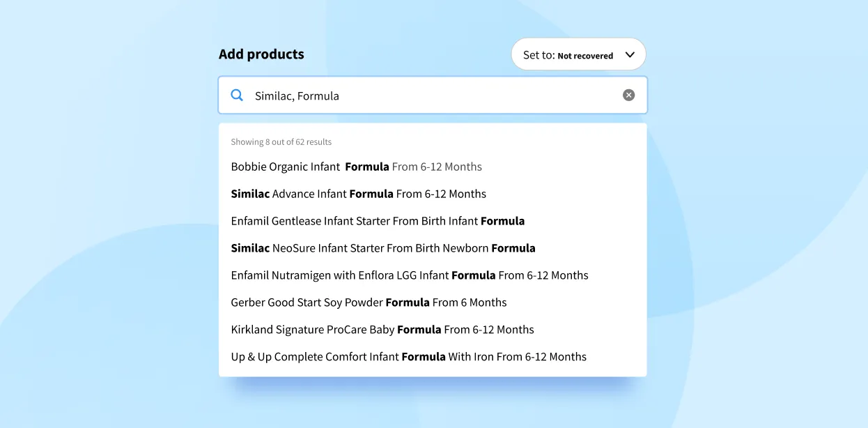Clear the search using the X icon
Screen dimensions: 868x428
[x=628, y=94]
